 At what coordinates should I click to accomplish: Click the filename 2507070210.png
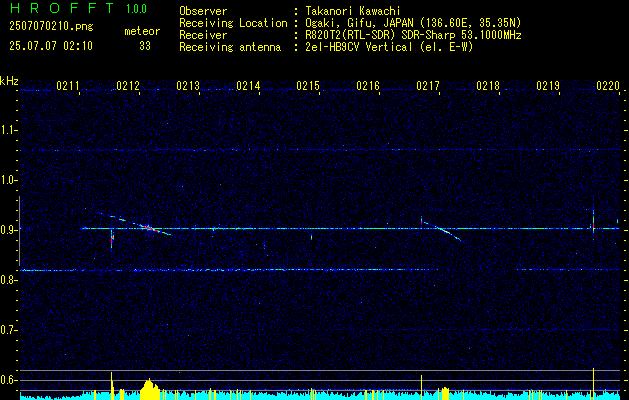(x=51, y=27)
